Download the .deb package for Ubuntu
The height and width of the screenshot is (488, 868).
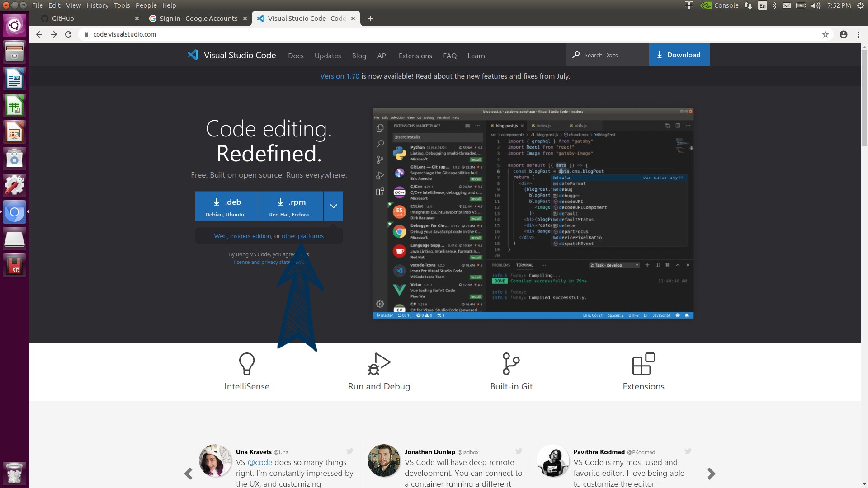(x=226, y=206)
